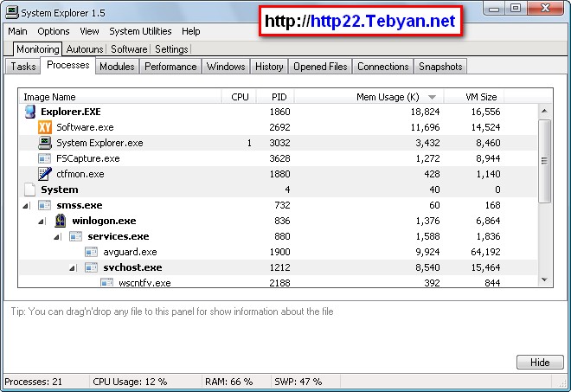
Task: Open the Opened Files tab
Action: tap(320, 67)
